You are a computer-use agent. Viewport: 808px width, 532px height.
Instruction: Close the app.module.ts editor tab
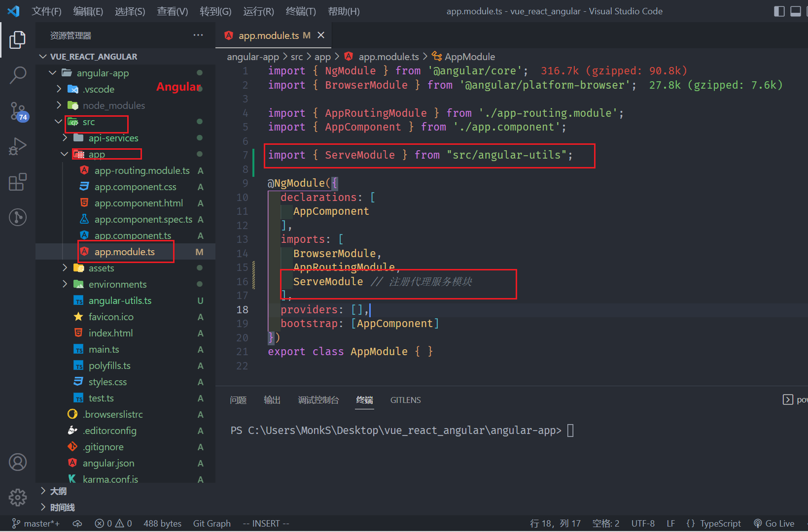(321, 35)
